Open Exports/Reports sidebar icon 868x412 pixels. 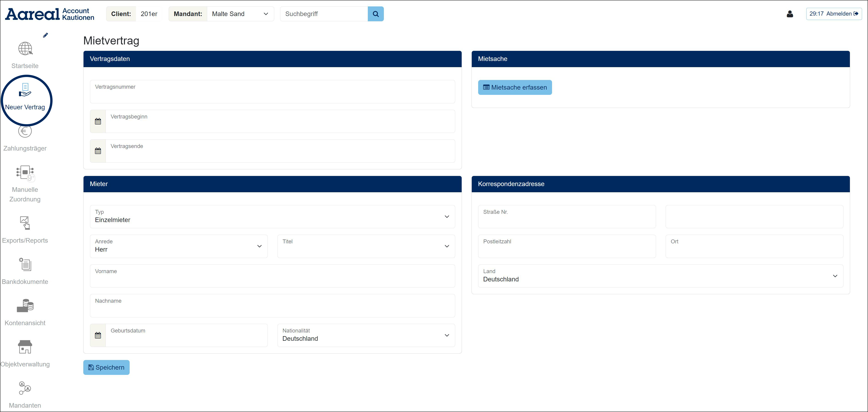click(x=25, y=223)
